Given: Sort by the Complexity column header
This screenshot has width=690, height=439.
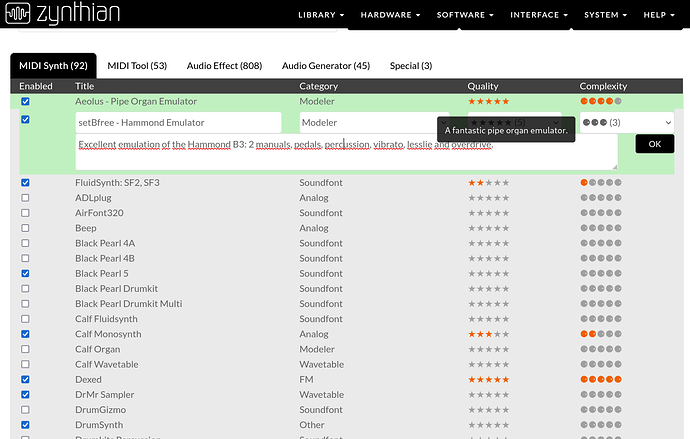Looking at the screenshot, I should 603,86.
